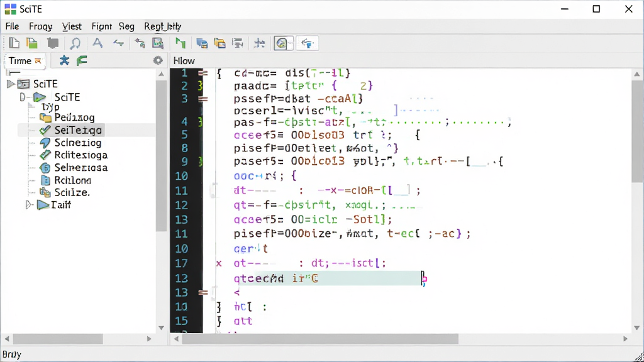644x362 pixels.
Task: Click the yellow folder-windows toolbar icon
Action: (x=219, y=43)
